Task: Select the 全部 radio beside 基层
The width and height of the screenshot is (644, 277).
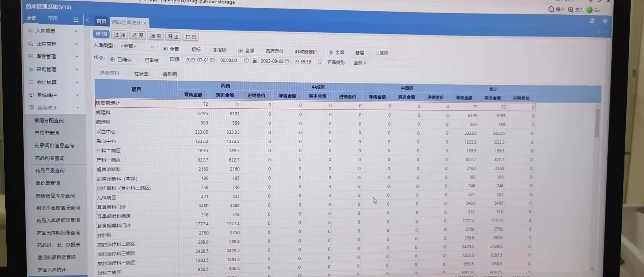Action: click(331, 52)
